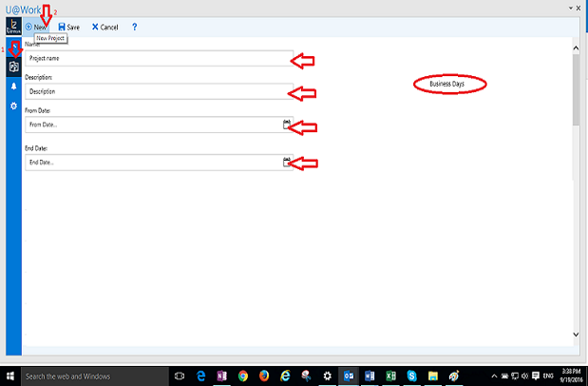This screenshot has width=588, height=386.
Task: Launch Microsoft Edge from the taskbar
Action: pos(200,376)
